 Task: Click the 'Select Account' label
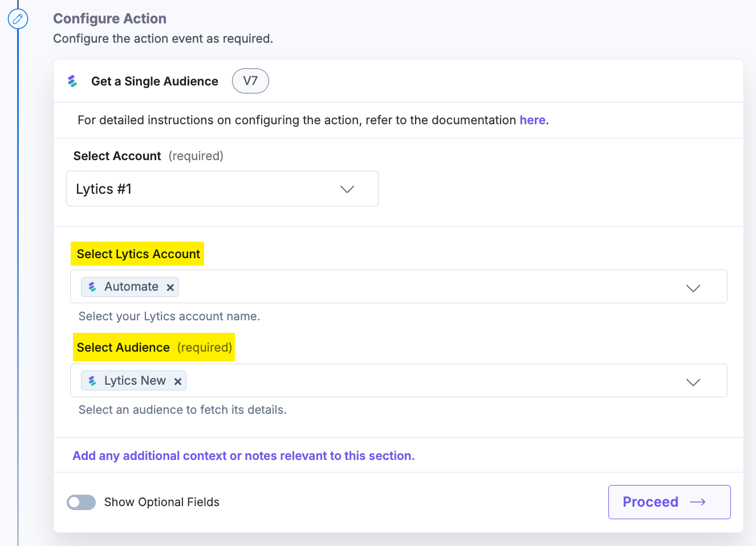point(117,156)
